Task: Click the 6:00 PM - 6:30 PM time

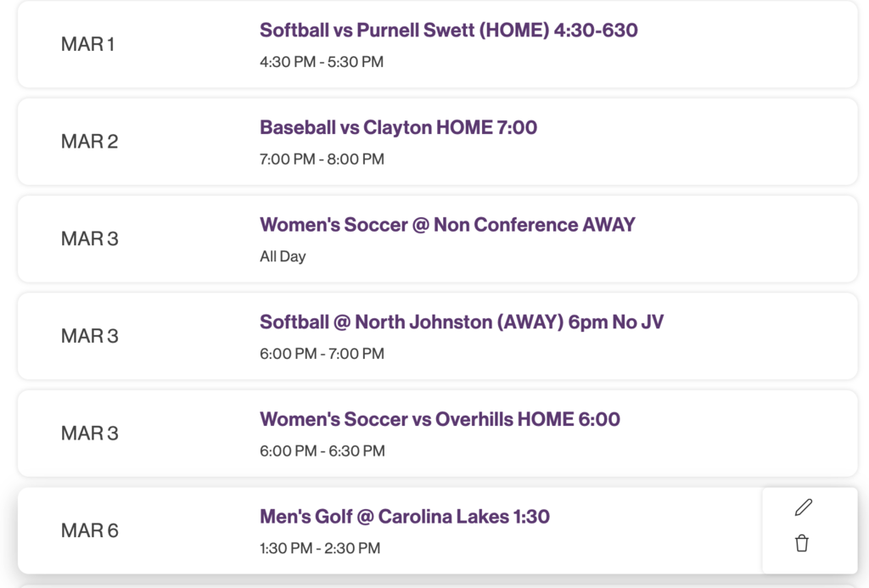Action: pyautogui.click(x=322, y=451)
